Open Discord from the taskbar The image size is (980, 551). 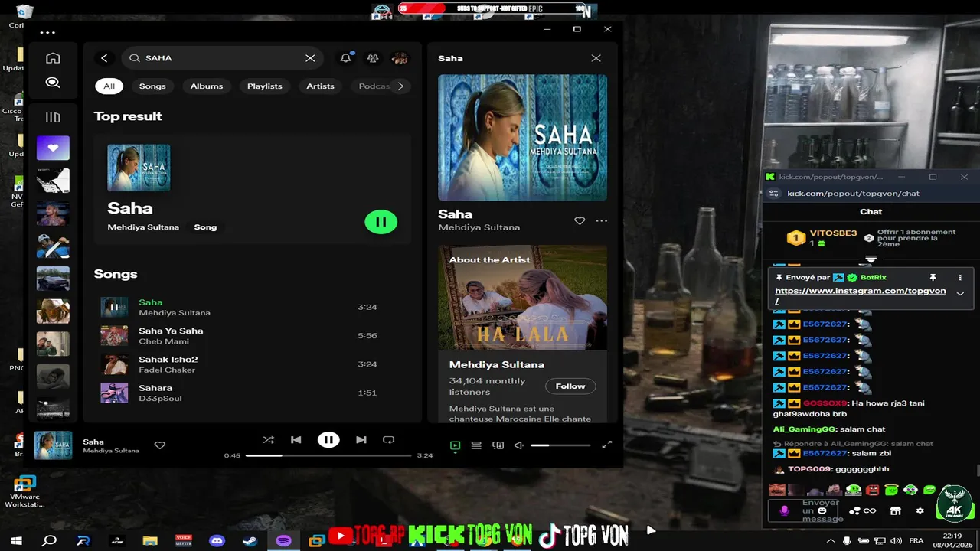[x=217, y=540]
